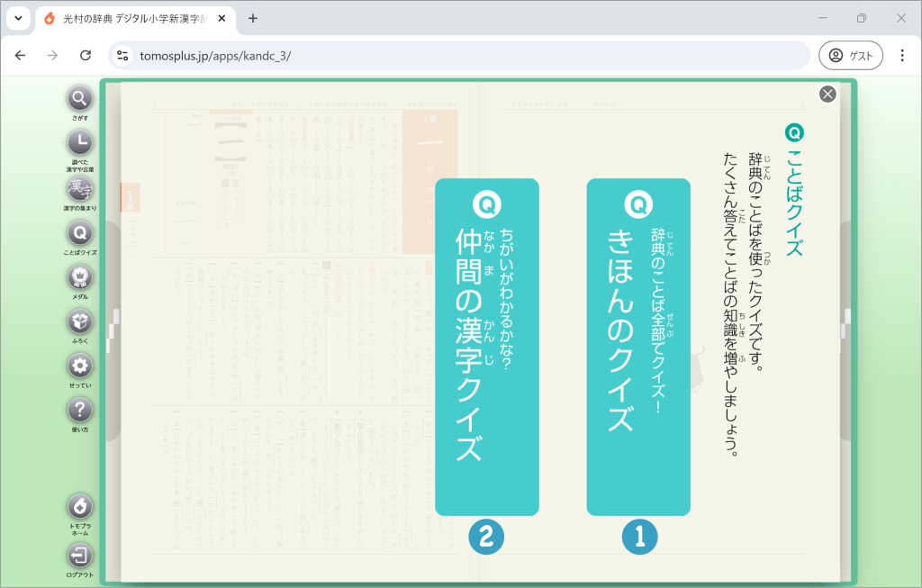
Task: Open the tab search dropdown arrow
Action: pos(18,18)
